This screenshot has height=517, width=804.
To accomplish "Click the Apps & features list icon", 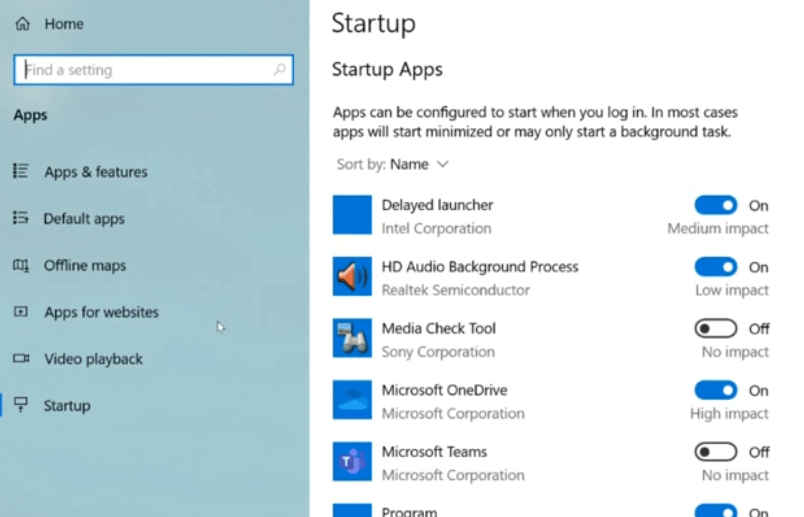I will [x=21, y=171].
